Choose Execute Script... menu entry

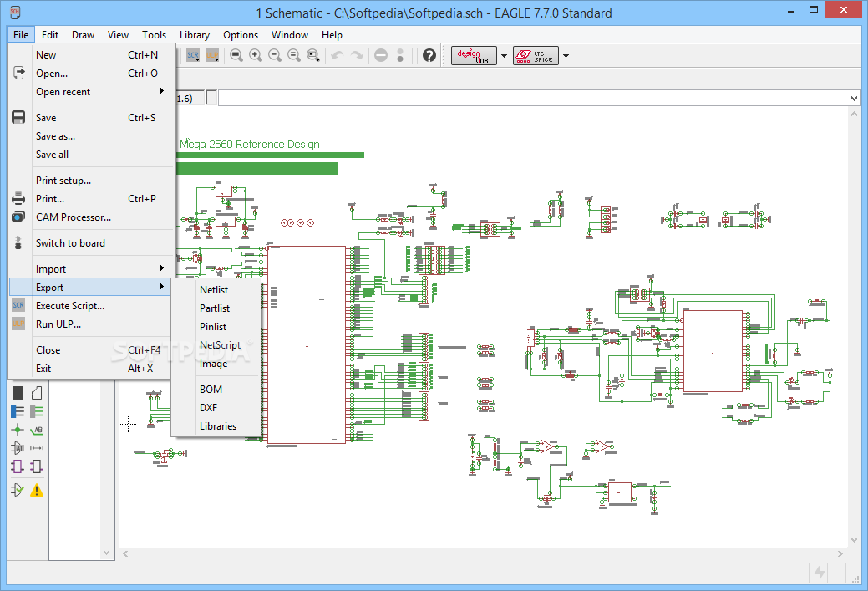[x=89, y=306]
